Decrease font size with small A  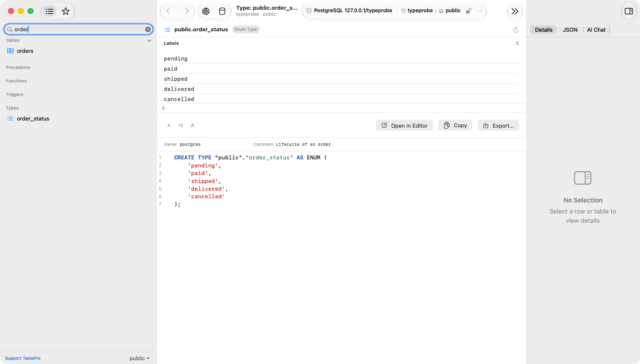pos(169,126)
